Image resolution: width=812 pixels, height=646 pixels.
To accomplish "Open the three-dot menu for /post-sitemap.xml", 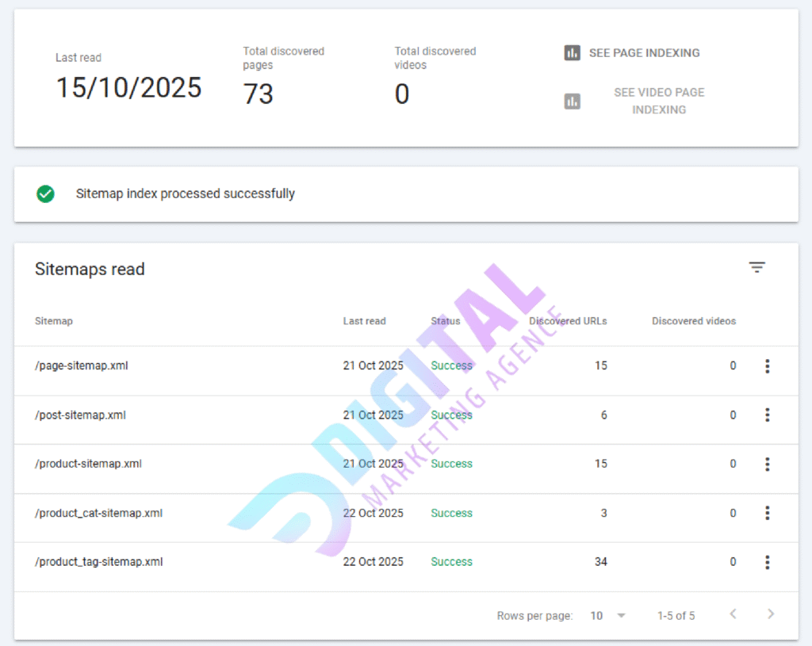I will (768, 415).
